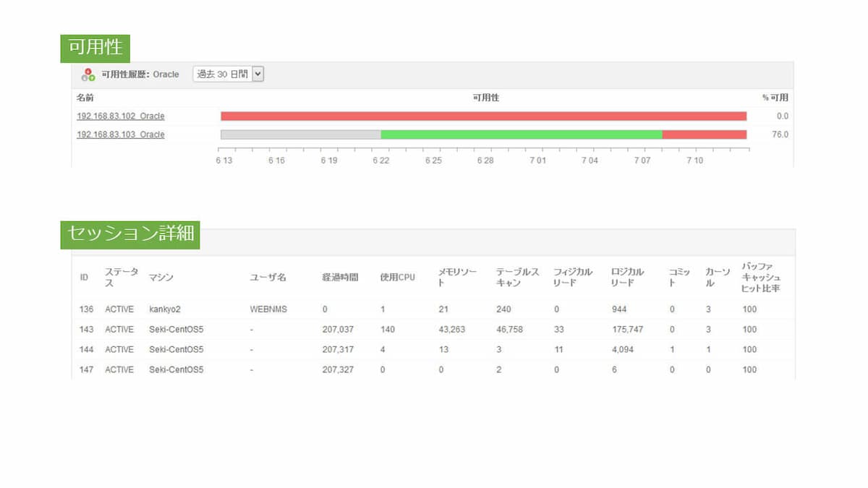Screen dimensions: 868x488
Task: Sort by the ステータス column header
Action: coord(120,275)
